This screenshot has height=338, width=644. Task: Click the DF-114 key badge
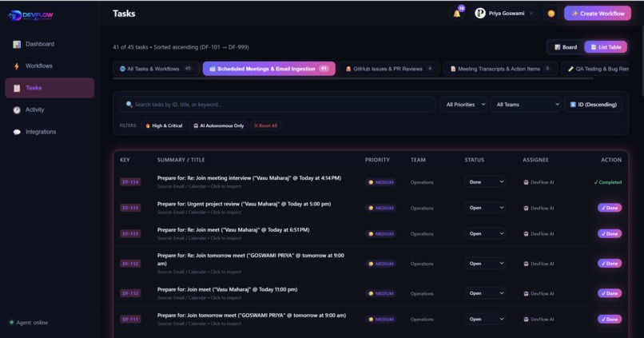point(130,182)
